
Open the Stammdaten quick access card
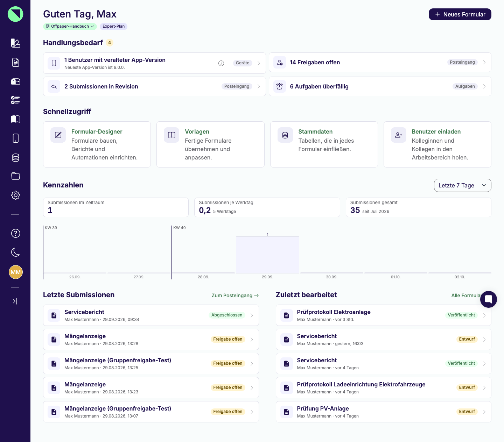pyautogui.click(x=324, y=144)
